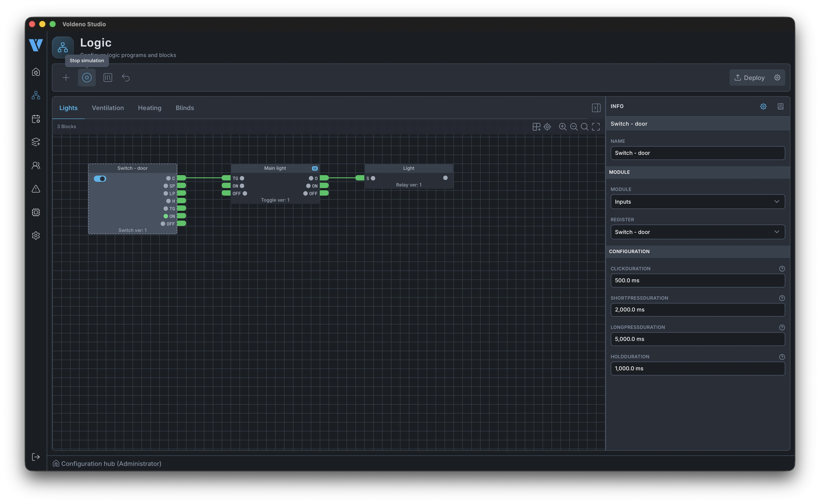
Task: Open the hardware chip icon in sidebar
Action: pos(36,212)
